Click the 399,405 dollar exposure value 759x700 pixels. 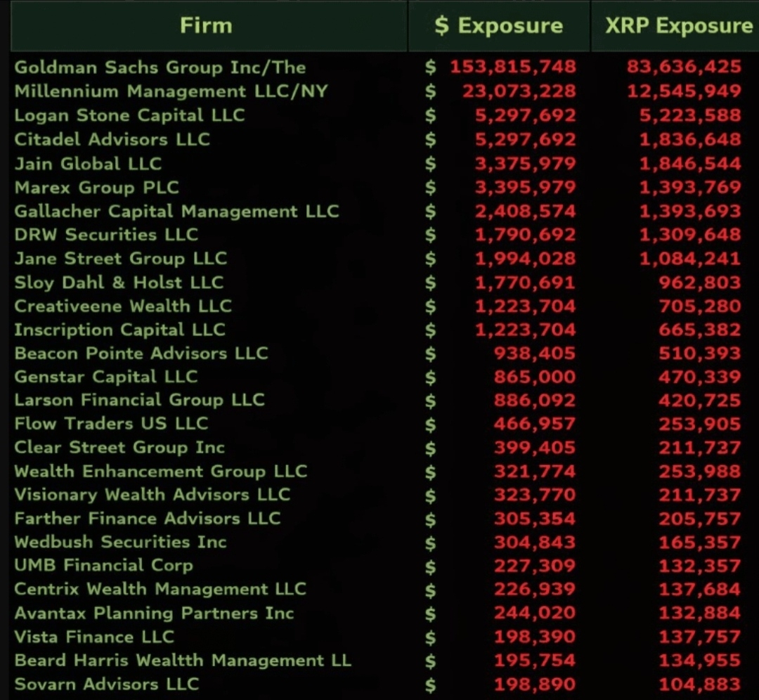coord(535,447)
